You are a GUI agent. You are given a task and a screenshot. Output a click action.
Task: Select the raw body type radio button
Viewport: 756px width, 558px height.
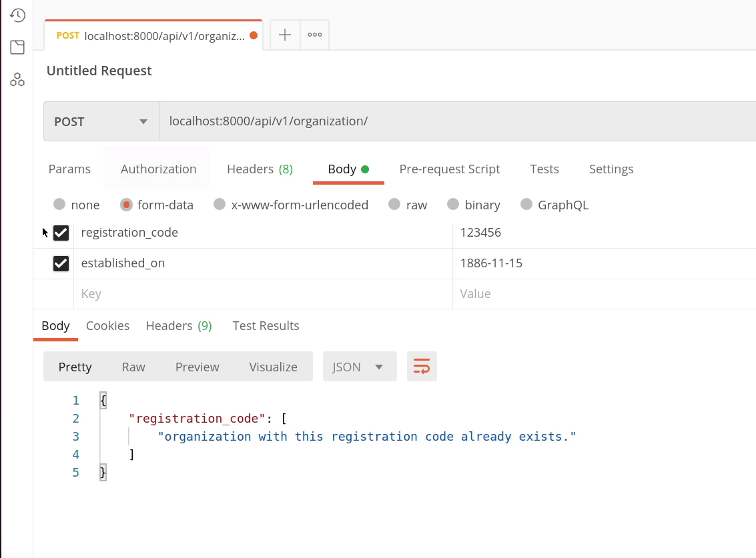tap(394, 205)
